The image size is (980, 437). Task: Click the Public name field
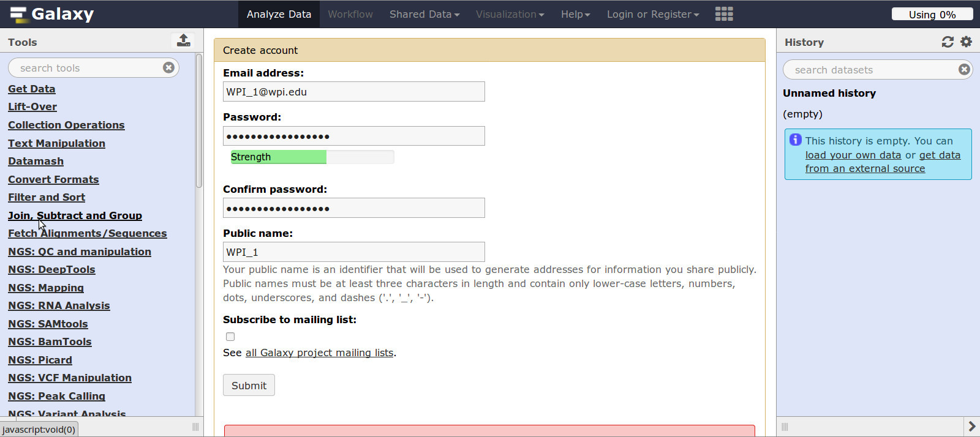[x=354, y=252]
